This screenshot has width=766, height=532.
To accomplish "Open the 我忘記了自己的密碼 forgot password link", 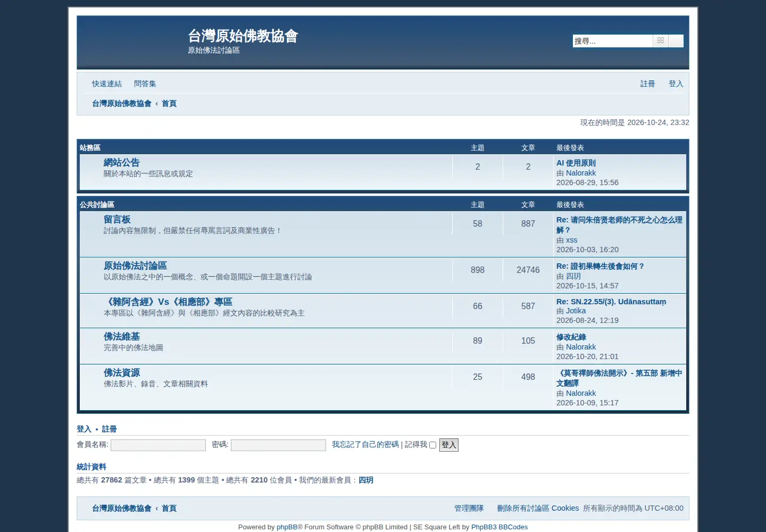I will coord(365,444).
